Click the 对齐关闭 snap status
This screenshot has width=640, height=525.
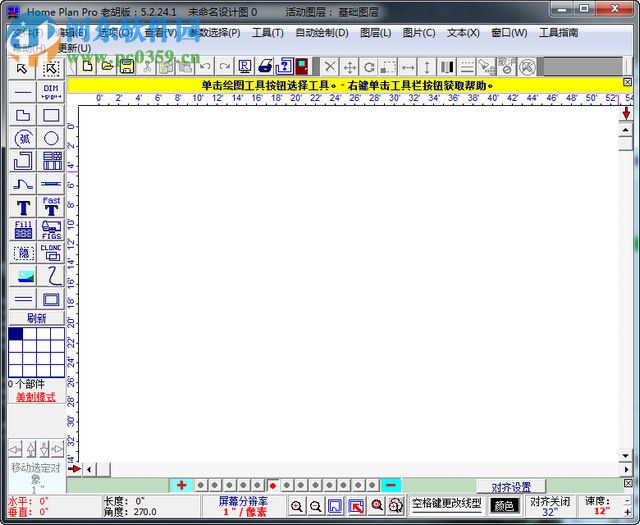[550, 506]
